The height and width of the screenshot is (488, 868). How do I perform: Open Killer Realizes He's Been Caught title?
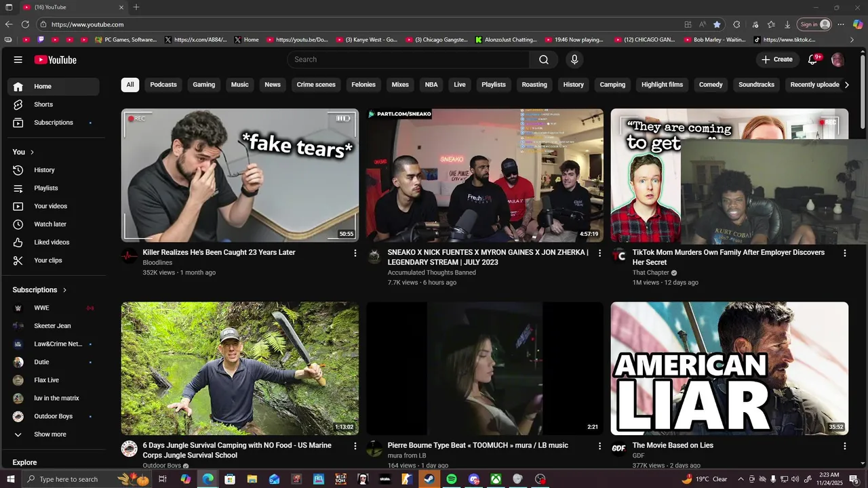(219, 252)
